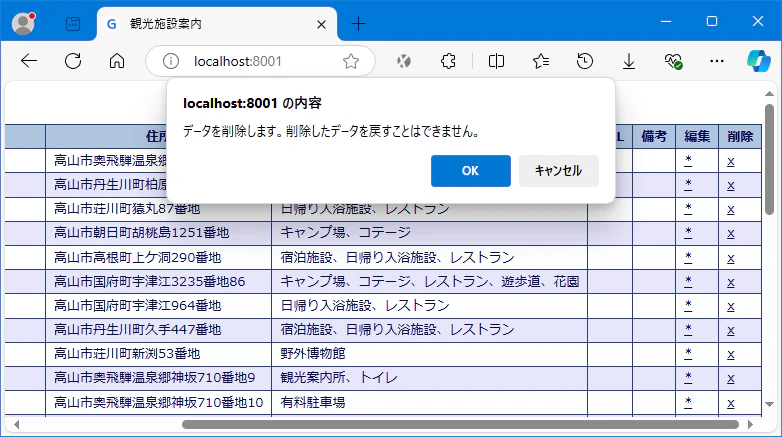Click the browser back arrow
The image size is (782, 437).
click(x=29, y=61)
